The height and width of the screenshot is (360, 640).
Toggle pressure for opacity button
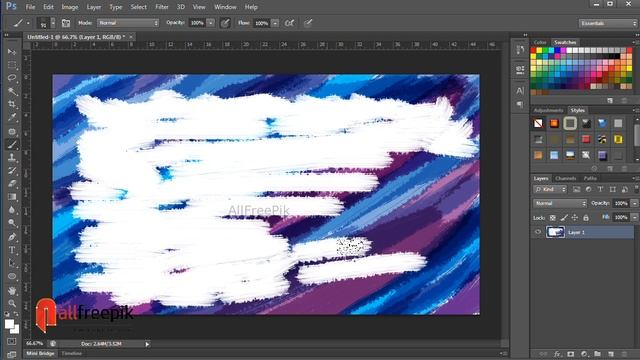225,23
